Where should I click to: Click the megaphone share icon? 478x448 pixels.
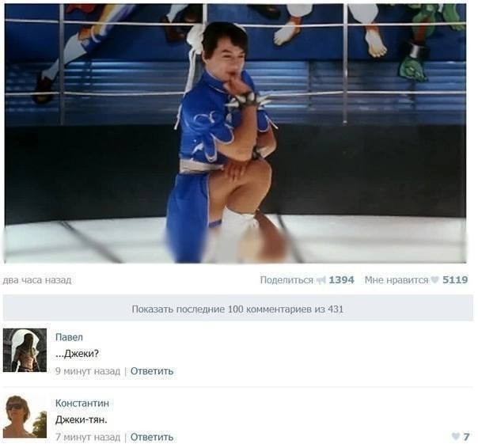[321, 279]
